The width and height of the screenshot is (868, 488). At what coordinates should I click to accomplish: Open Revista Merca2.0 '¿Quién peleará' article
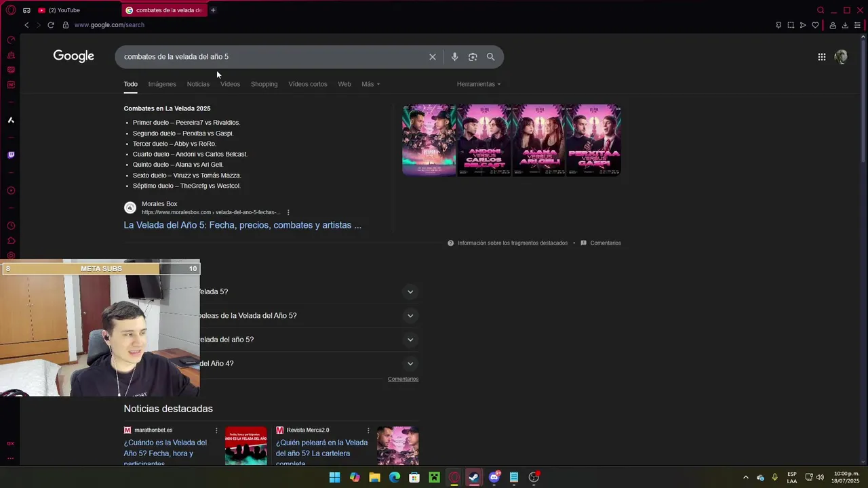pyautogui.click(x=321, y=453)
